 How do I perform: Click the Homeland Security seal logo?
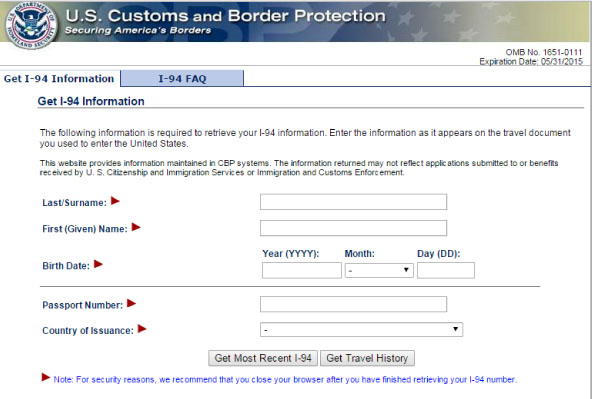[31, 26]
